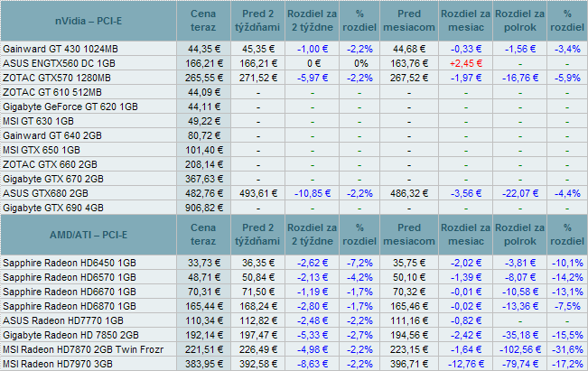The width and height of the screenshot is (588, 371).
Task: Select ASUS Radeon HD7770 1GB name
Action: 63,320
